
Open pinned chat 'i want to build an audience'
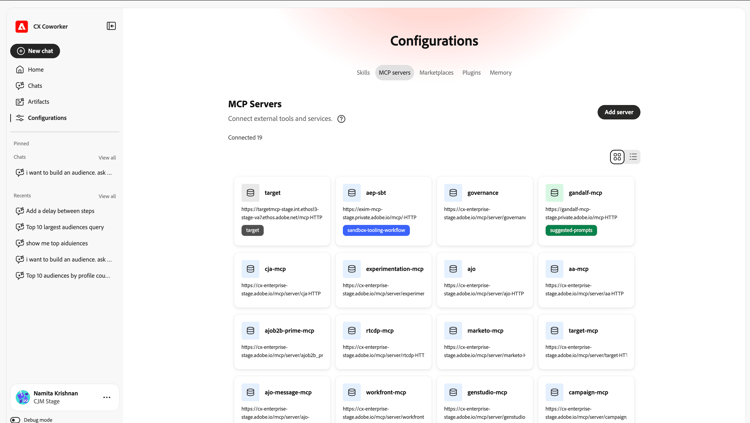[x=64, y=173]
